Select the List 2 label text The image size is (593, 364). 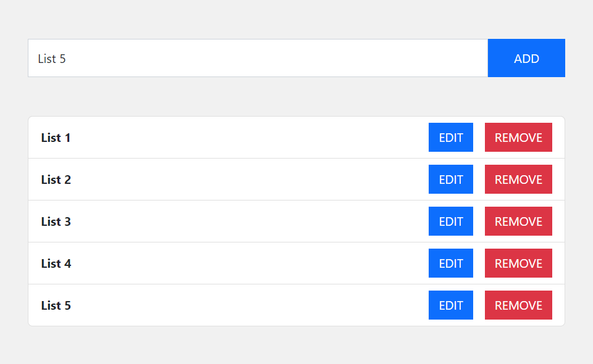click(x=56, y=180)
